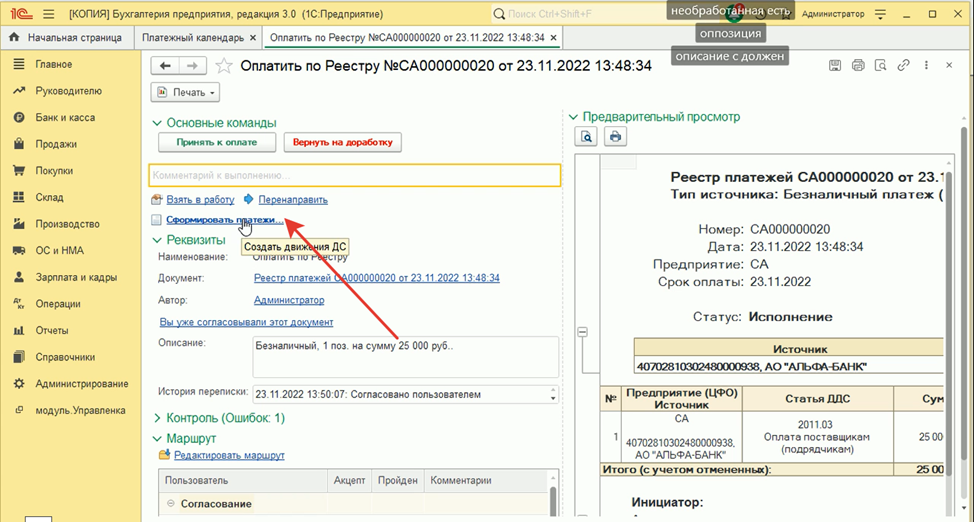The height and width of the screenshot is (522, 974).
Task: Click the Комментарии column header
Action: click(x=485, y=481)
